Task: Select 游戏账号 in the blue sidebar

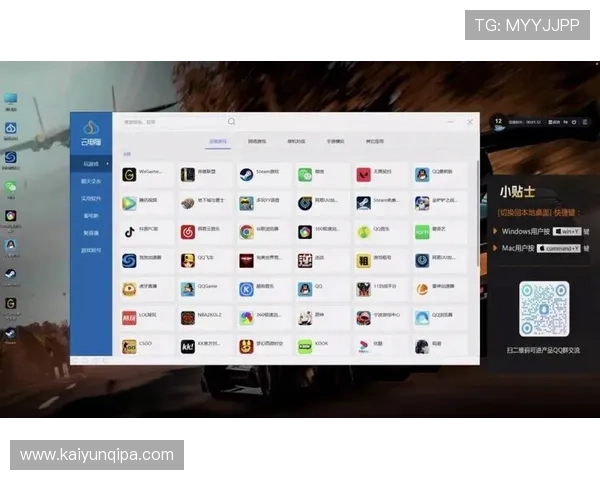Action: click(91, 250)
